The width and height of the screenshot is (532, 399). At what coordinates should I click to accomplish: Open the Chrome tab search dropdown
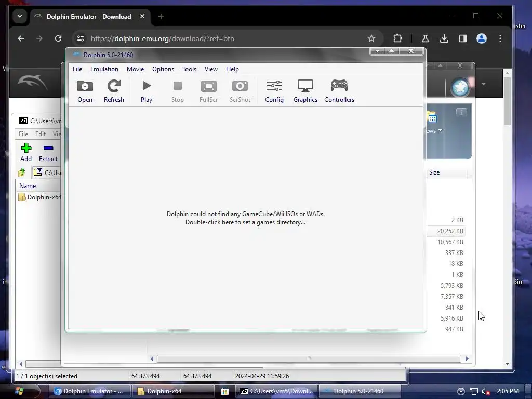click(x=20, y=16)
